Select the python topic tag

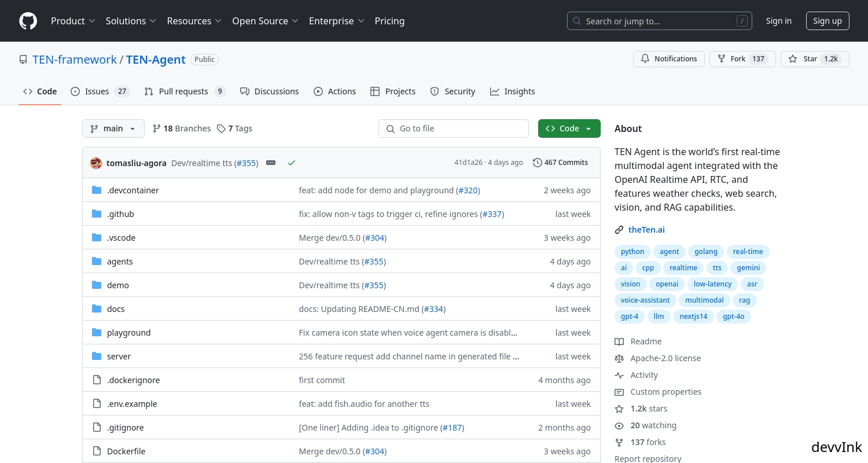[x=632, y=252]
